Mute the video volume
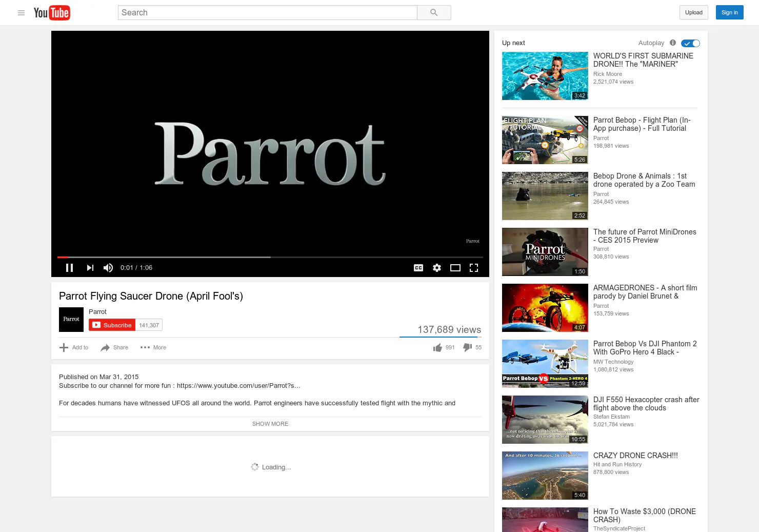 point(108,268)
